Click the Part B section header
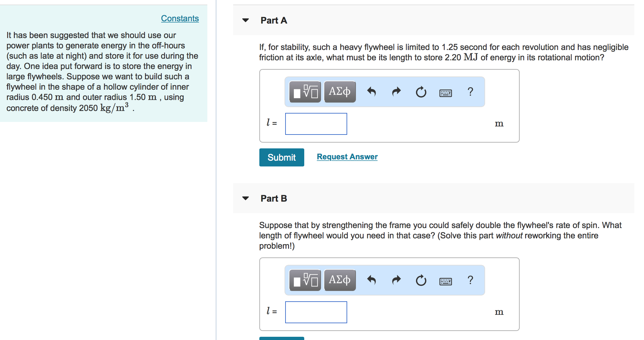The width and height of the screenshot is (644, 340). pyautogui.click(x=274, y=198)
